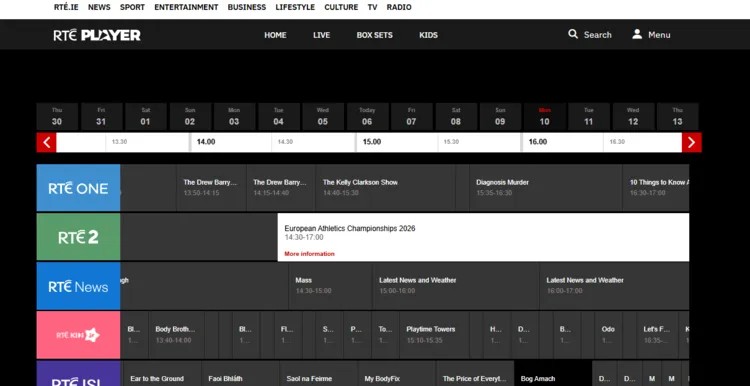Select Tue 04 in the date bar

(x=278, y=117)
